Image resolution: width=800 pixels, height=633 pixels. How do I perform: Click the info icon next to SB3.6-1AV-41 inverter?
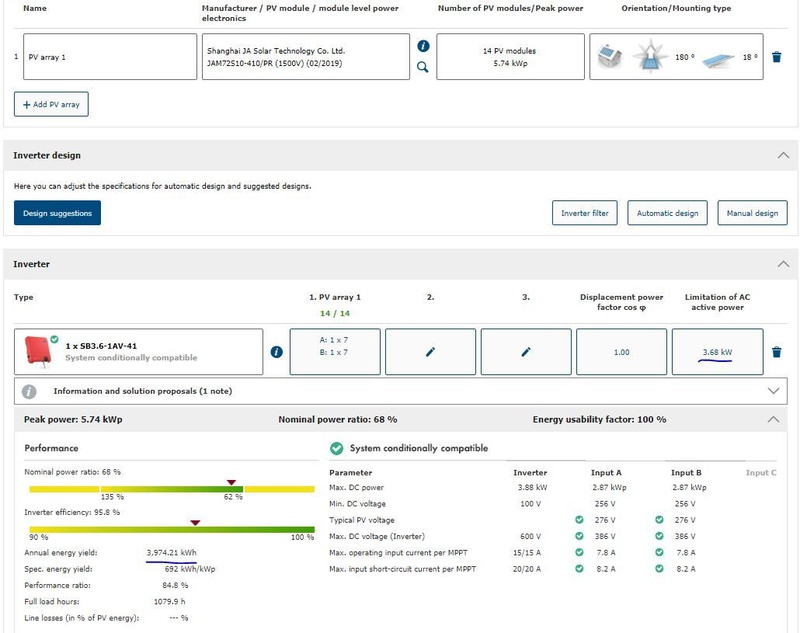[277, 352]
